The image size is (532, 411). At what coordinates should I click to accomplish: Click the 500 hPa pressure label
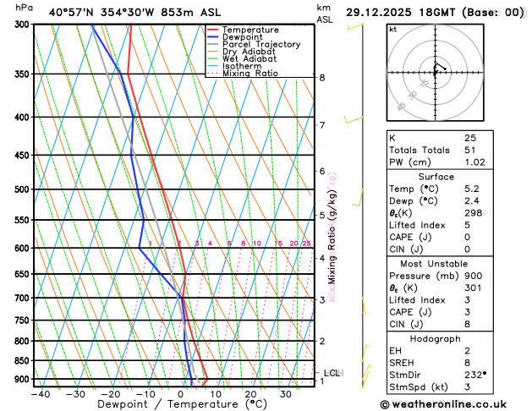23,189
